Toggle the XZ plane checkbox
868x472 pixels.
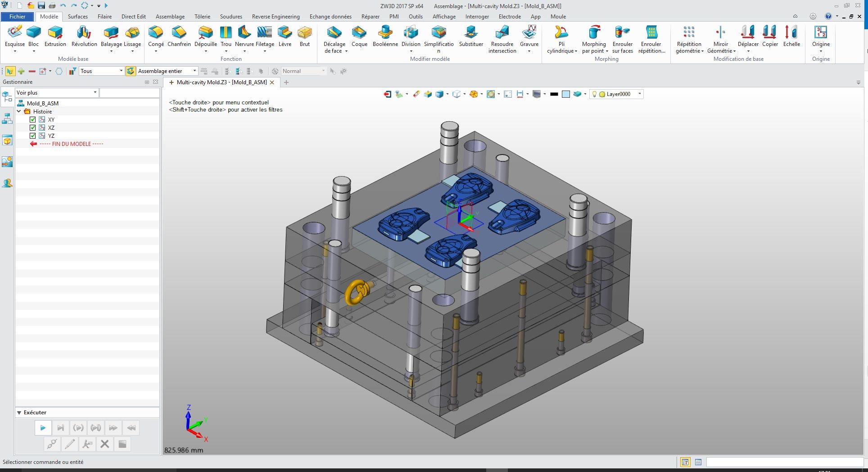click(32, 128)
